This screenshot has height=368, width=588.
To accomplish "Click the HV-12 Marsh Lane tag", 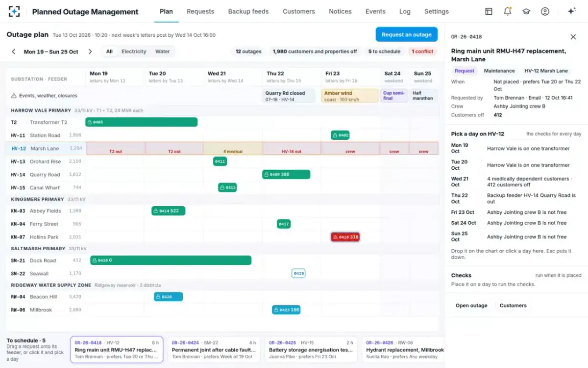I will pos(546,71).
